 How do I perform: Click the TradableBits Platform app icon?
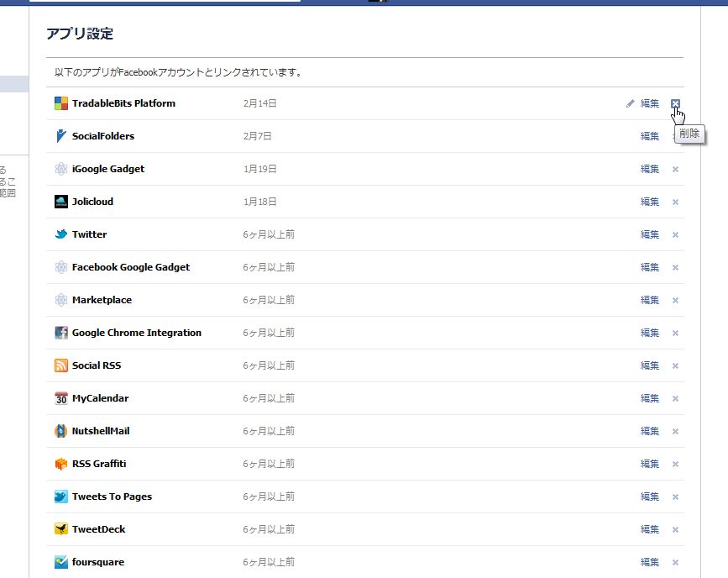tap(60, 103)
